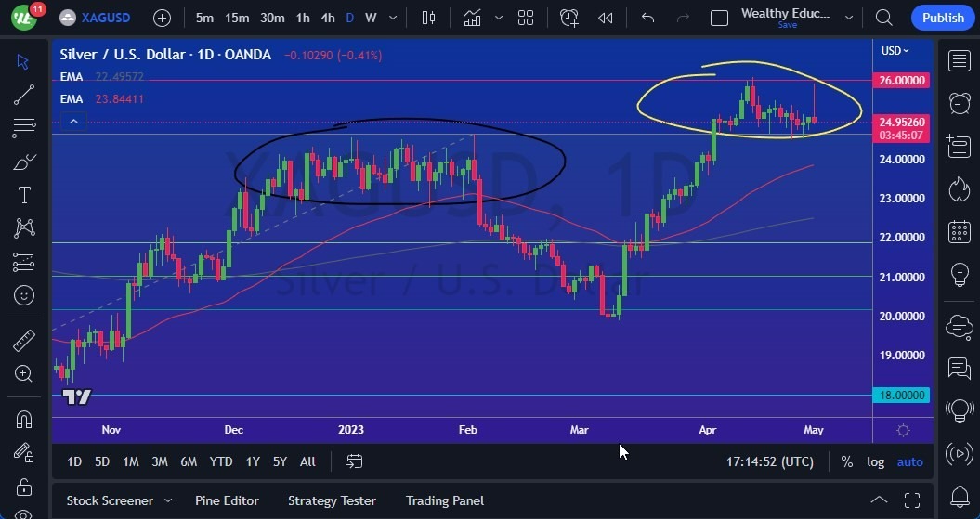Open the indicators menu

click(x=472, y=19)
